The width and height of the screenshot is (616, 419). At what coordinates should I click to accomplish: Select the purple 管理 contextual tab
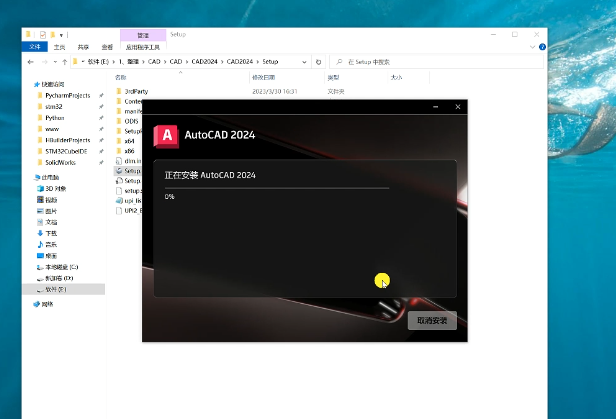(x=143, y=35)
